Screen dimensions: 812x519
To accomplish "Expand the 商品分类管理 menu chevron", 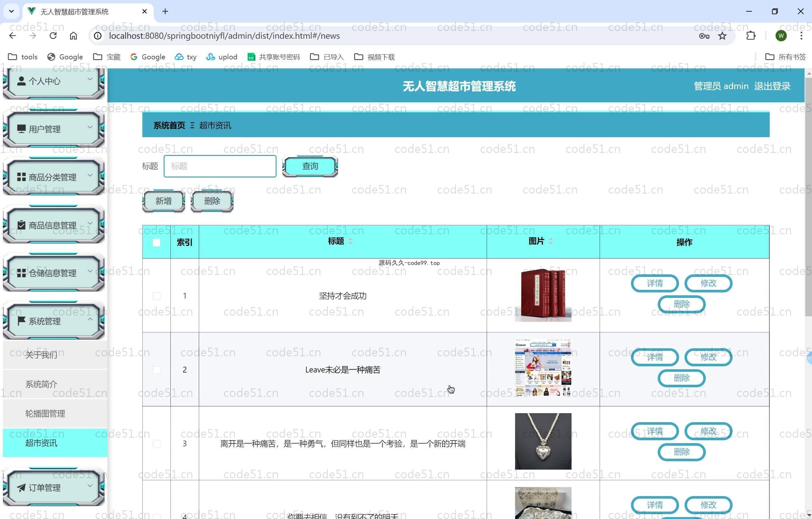I will pos(90,175).
